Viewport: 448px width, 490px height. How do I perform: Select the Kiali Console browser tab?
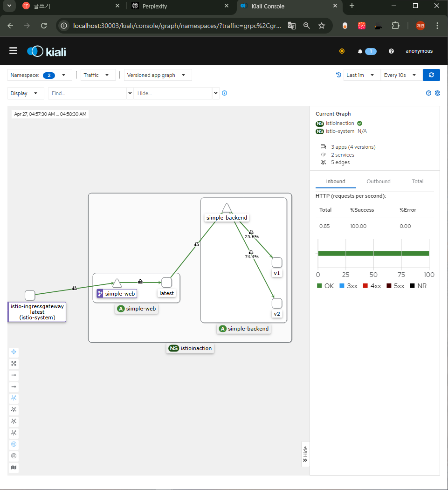coord(289,6)
